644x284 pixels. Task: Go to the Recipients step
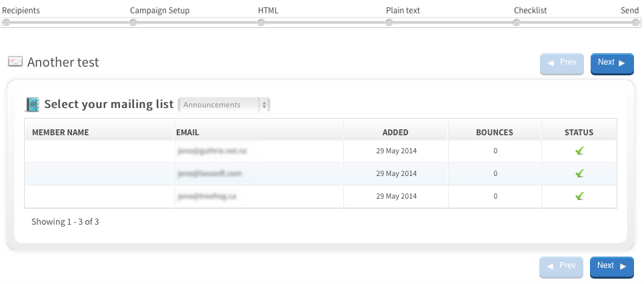tap(21, 11)
